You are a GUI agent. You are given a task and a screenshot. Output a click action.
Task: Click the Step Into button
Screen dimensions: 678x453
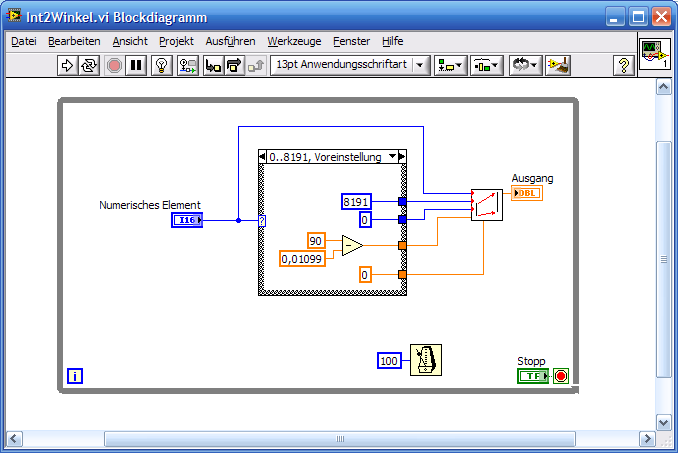(214, 66)
